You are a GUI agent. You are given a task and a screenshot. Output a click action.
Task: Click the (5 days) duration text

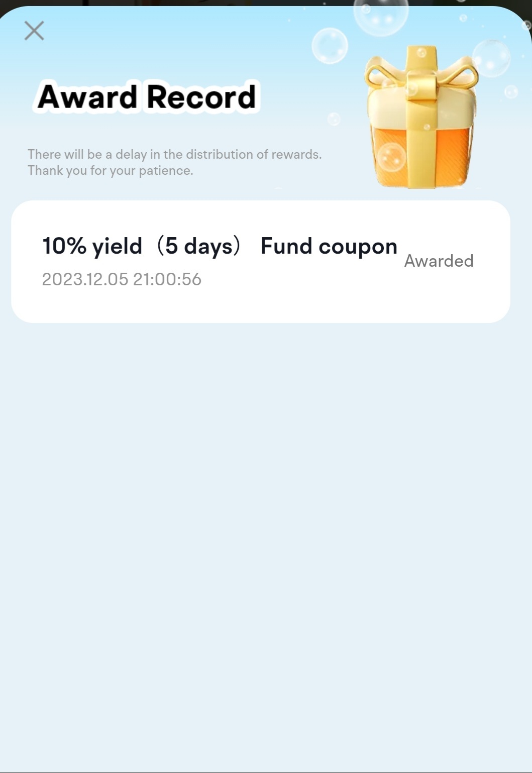coord(199,246)
